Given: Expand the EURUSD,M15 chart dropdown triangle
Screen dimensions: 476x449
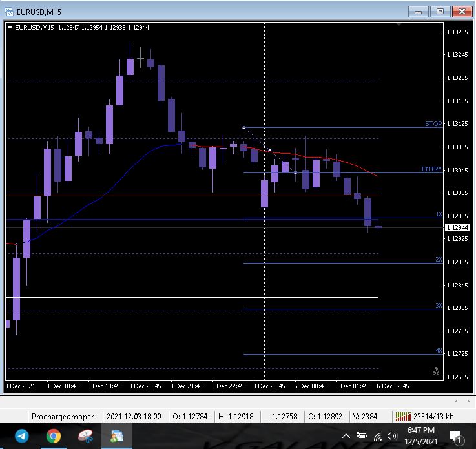Looking at the screenshot, I should (x=10, y=28).
